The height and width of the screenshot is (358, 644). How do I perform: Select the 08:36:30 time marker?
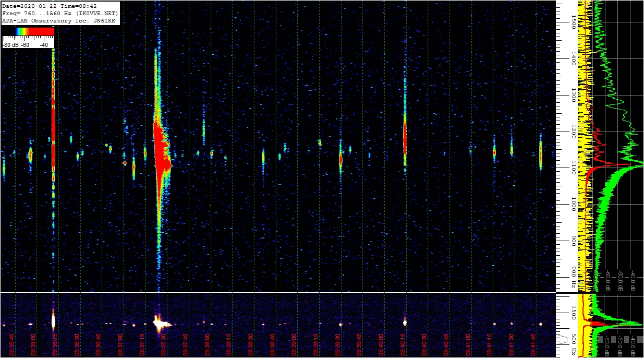tap(77, 344)
